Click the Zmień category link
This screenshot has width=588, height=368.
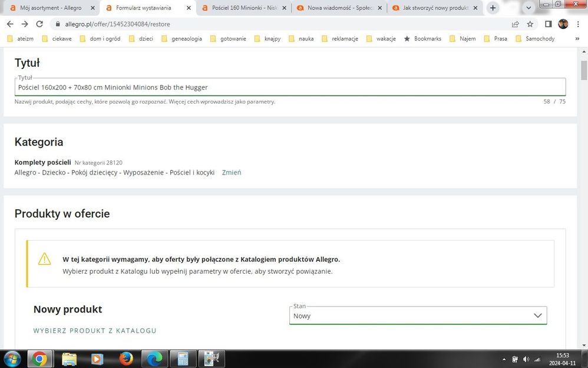[232, 172]
